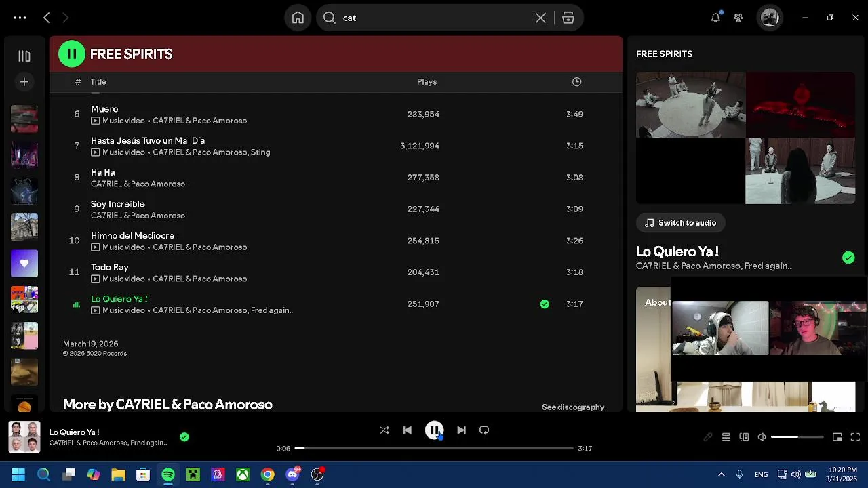This screenshot has height=488, width=868.
Task: Open OBS Studio from the taskbar
Action: (x=317, y=474)
